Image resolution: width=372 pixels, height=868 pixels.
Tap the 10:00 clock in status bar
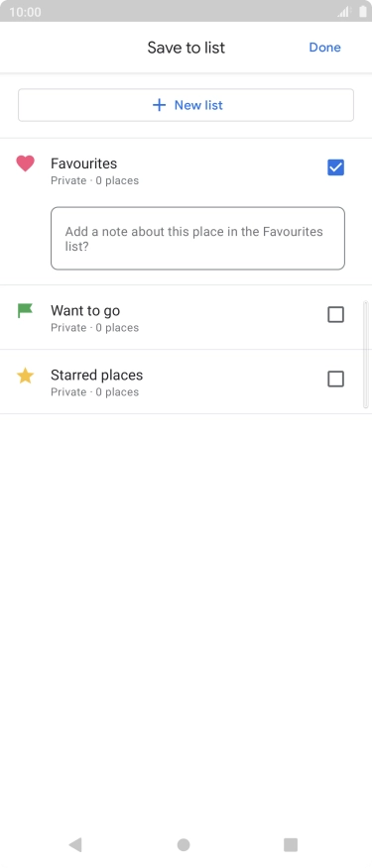(25, 12)
